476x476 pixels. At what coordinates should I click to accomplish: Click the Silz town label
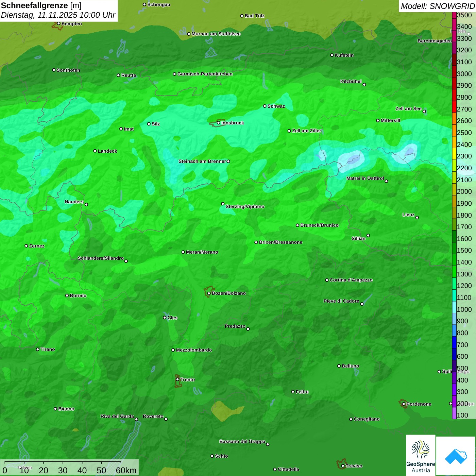pyautogui.click(x=156, y=124)
